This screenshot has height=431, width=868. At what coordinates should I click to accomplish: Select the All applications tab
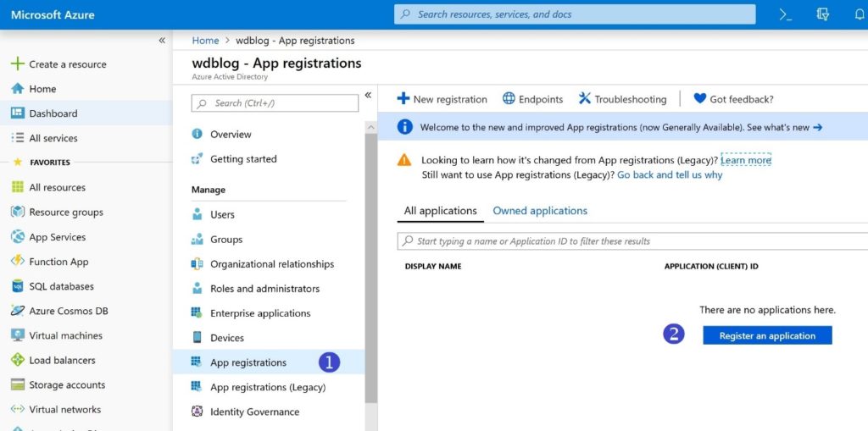(x=440, y=211)
